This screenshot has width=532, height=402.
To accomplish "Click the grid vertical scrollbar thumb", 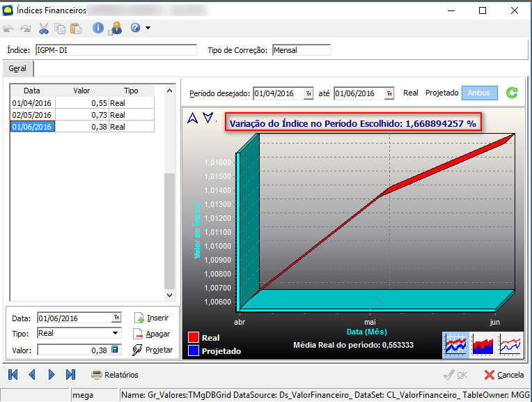I will tap(170, 231).
